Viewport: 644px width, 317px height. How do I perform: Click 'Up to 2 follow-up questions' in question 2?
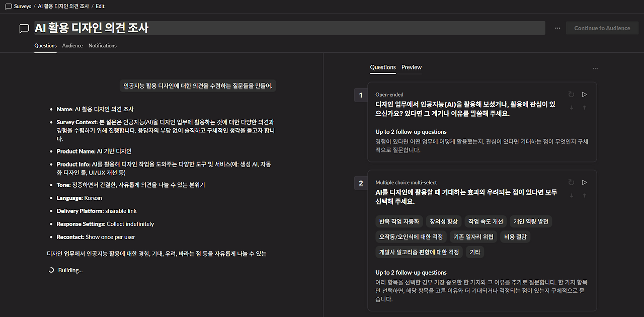[x=411, y=272]
